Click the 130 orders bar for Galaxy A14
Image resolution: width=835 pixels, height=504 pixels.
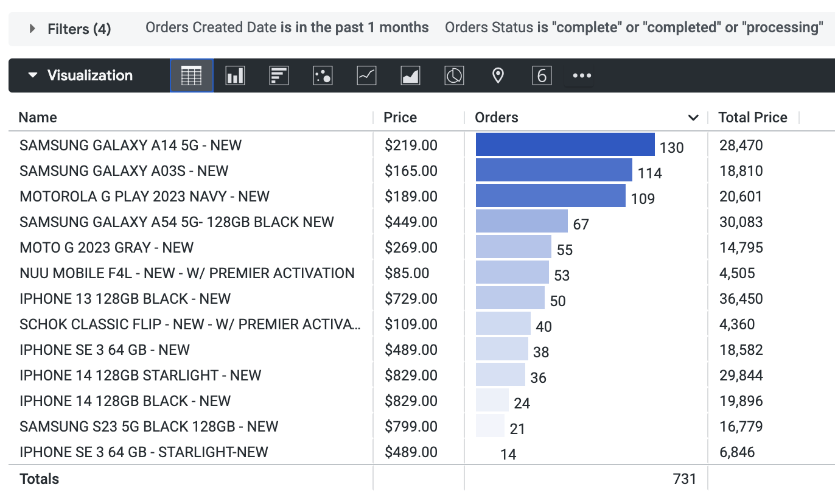[x=565, y=145]
